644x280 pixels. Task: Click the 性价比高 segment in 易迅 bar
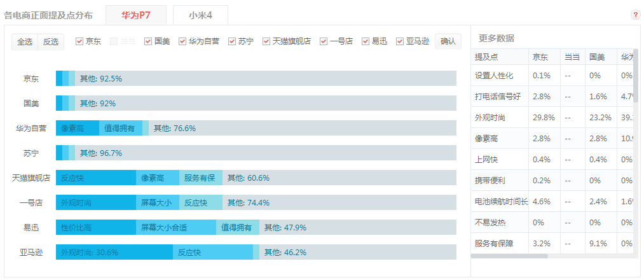96,227
